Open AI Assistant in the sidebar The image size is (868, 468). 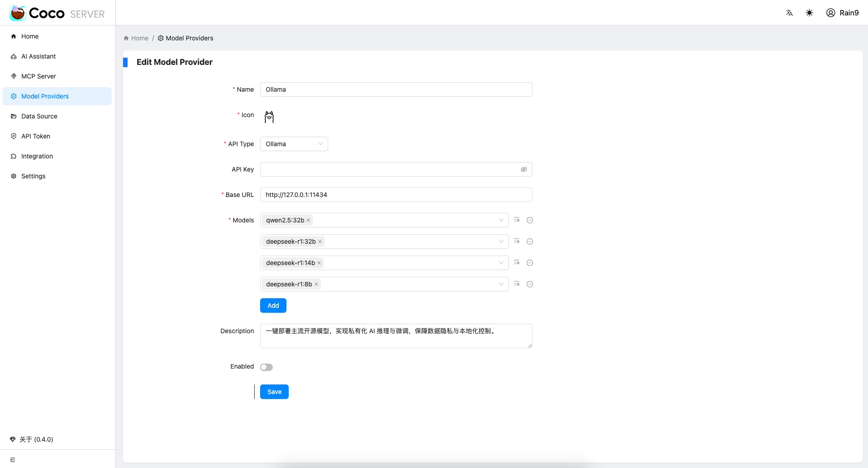point(57,56)
